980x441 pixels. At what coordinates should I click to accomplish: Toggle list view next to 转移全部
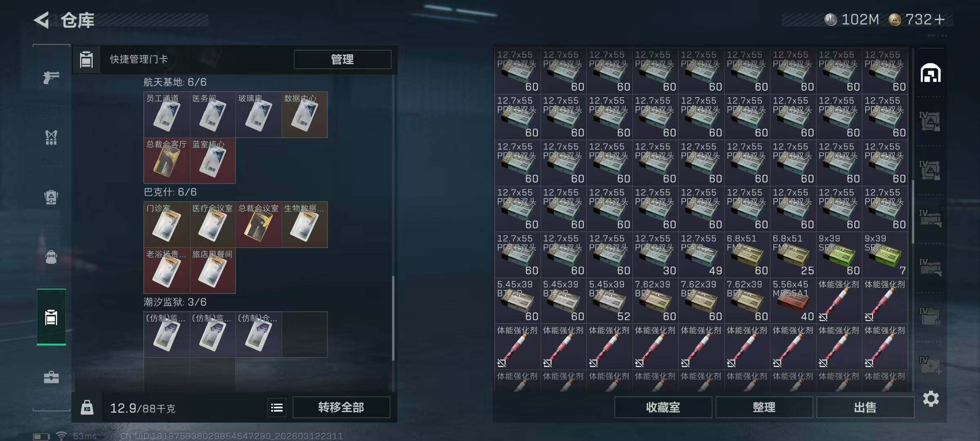(x=277, y=408)
